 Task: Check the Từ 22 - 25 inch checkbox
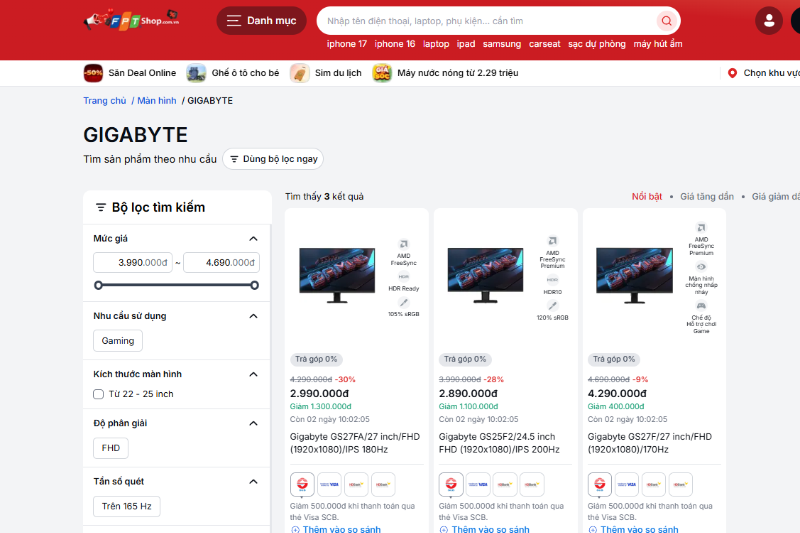coord(98,394)
